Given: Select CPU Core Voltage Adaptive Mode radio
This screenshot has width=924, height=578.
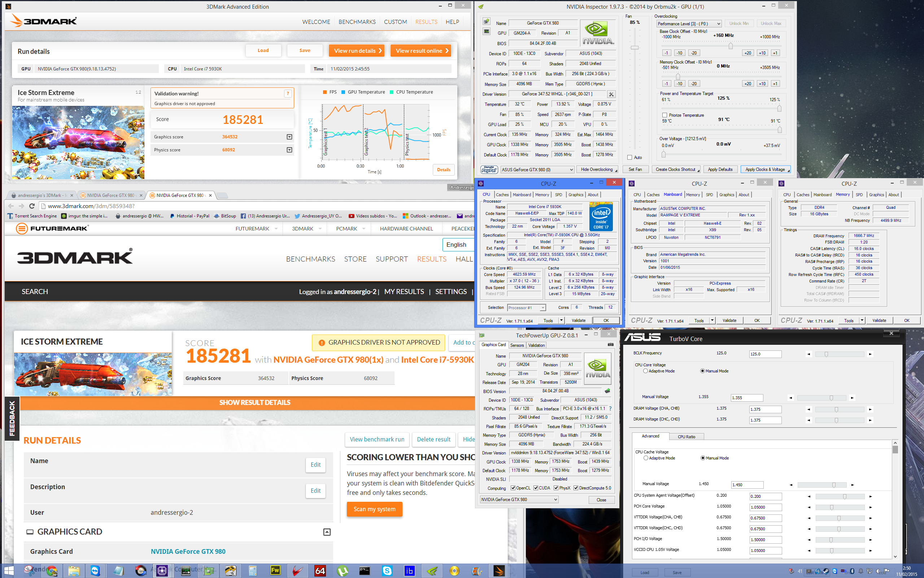Looking at the screenshot, I should pyautogui.click(x=645, y=371).
